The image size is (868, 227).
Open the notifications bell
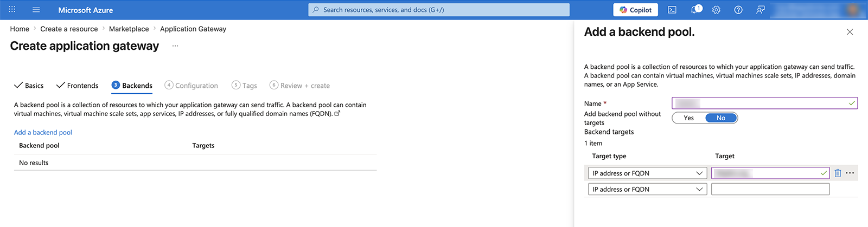click(695, 10)
